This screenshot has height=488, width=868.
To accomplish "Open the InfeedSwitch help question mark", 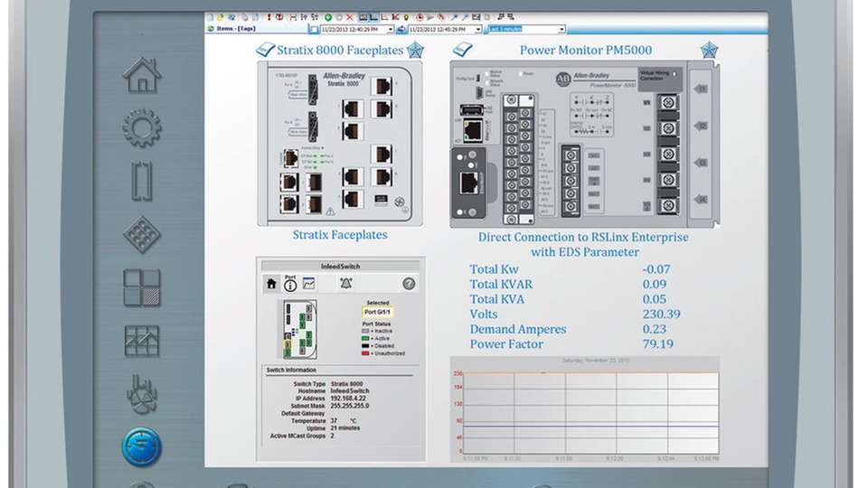I will click(x=409, y=284).
